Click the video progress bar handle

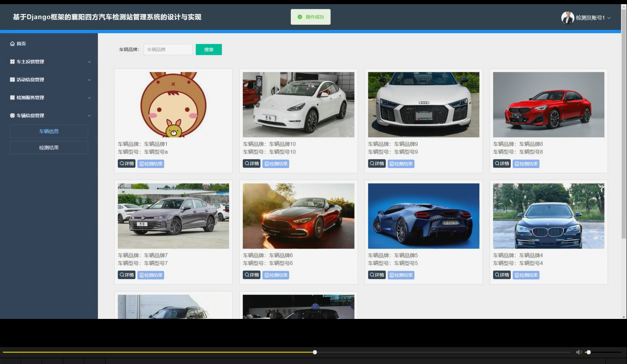coord(315,352)
